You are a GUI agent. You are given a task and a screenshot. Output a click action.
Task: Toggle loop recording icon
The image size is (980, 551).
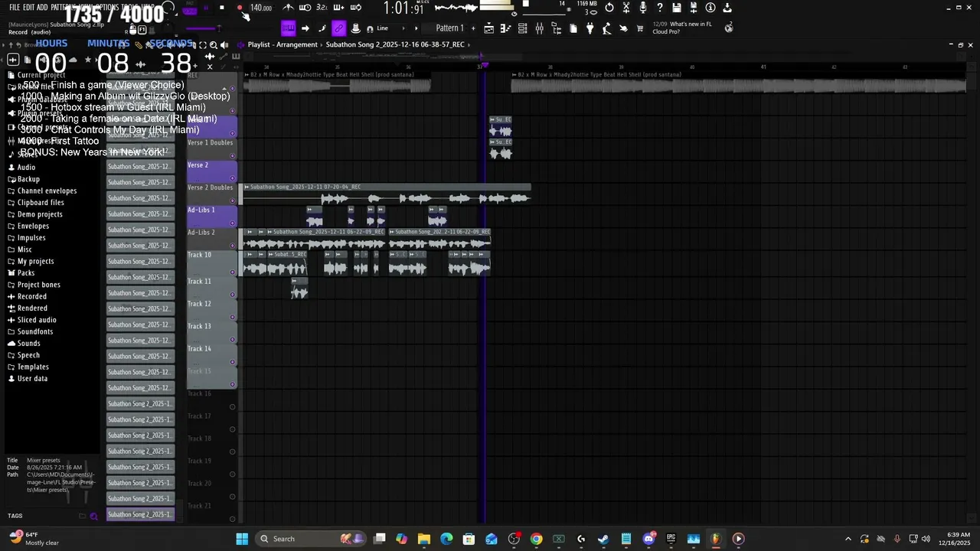pos(355,8)
